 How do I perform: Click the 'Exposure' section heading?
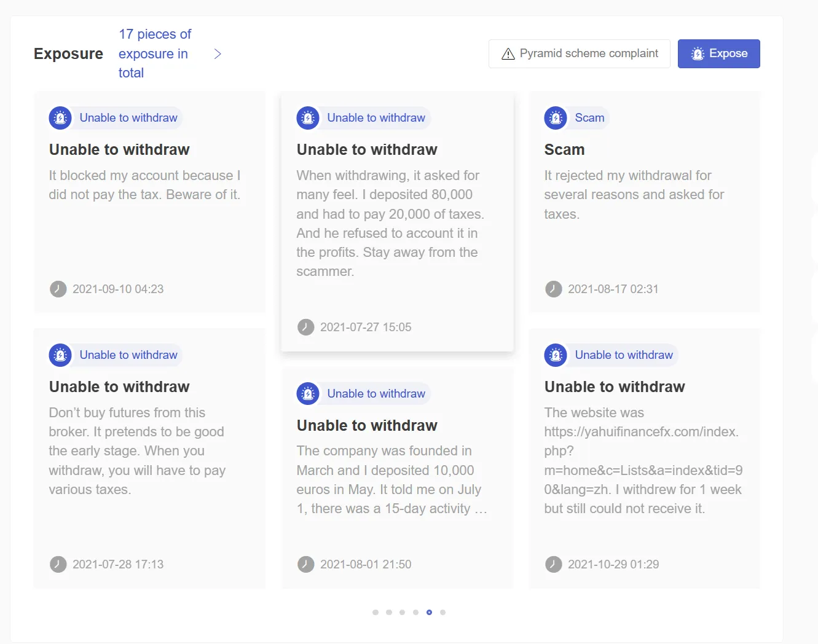point(68,54)
